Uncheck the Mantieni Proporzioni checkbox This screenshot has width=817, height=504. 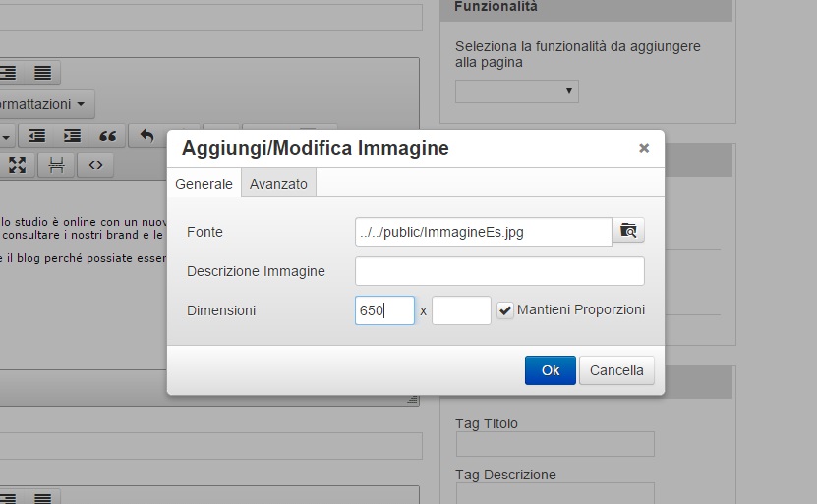[504, 310]
